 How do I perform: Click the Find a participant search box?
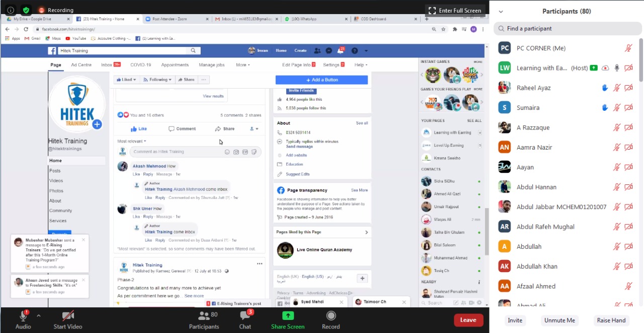tap(567, 29)
